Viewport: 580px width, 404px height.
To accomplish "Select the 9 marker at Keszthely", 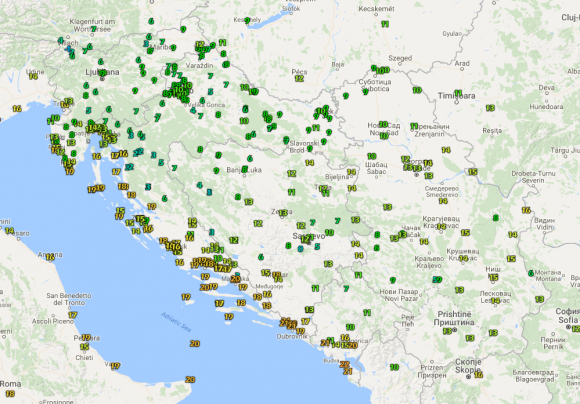I will [247, 21].
